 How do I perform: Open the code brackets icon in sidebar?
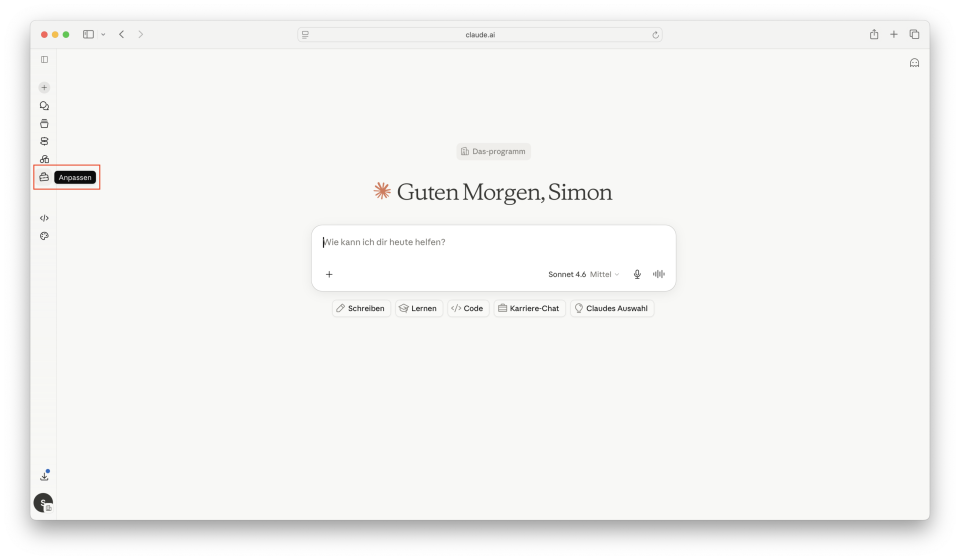point(44,218)
